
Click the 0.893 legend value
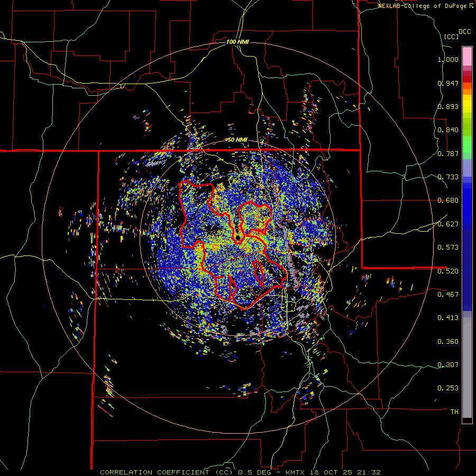click(x=448, y=106)
